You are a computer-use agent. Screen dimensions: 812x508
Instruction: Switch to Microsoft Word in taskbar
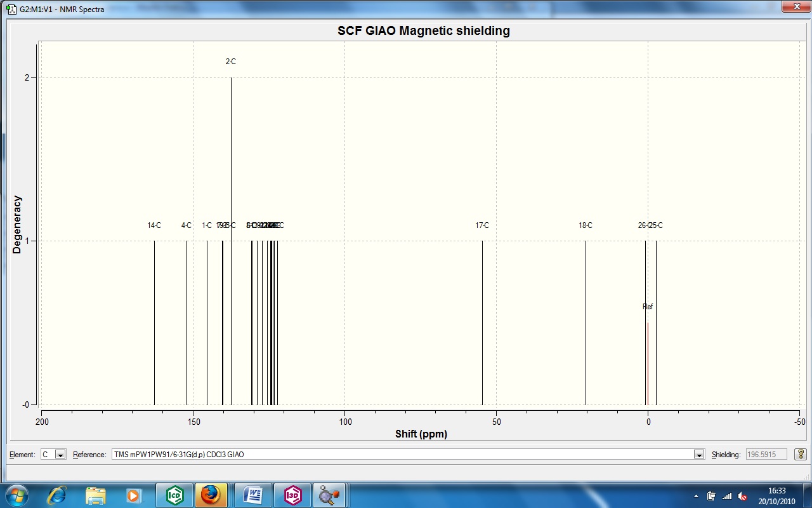pyautogui.click(x=254, y=495)
